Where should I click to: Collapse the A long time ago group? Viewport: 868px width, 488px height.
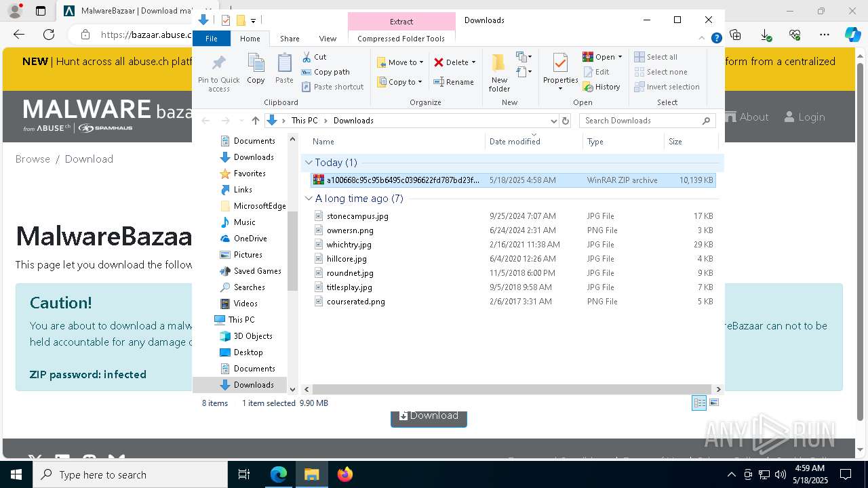pos(309,199)
